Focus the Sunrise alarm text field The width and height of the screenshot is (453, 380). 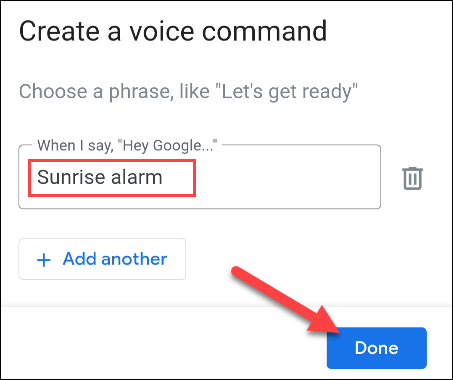pyautogui.click(x=199, y=177)
